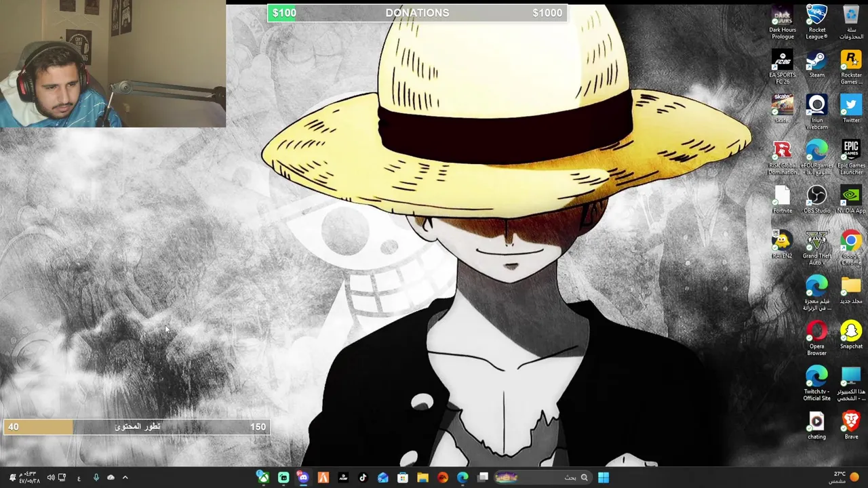The image size is (868, 488).
Task: Open the NVIDIA App desktop shortcut
Action: click(851, 200)
